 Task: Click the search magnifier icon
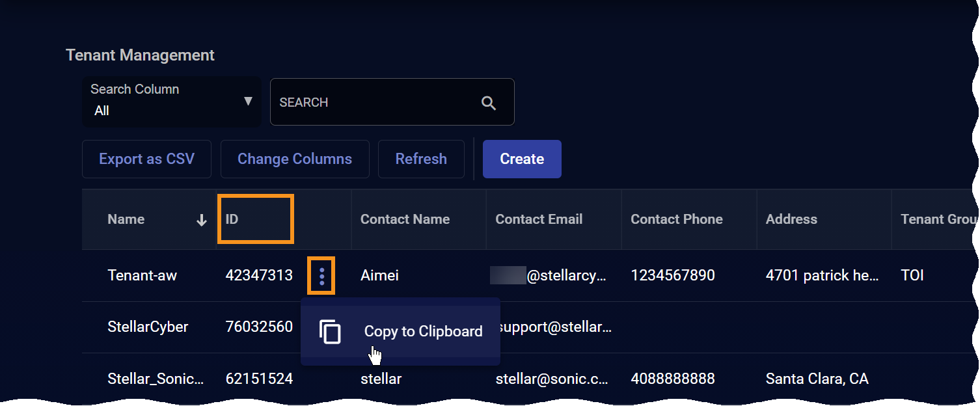coord(488,103)
